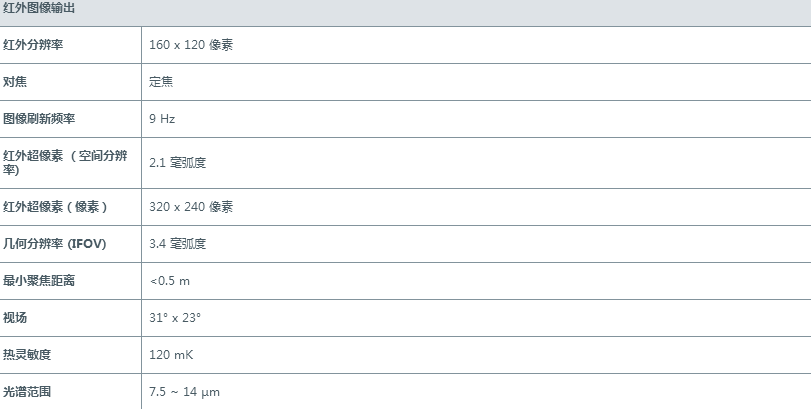Viewport: 811px width, 409px height.
Task: Click the 定焦 value cell
Action: click(x=161, y=82)
